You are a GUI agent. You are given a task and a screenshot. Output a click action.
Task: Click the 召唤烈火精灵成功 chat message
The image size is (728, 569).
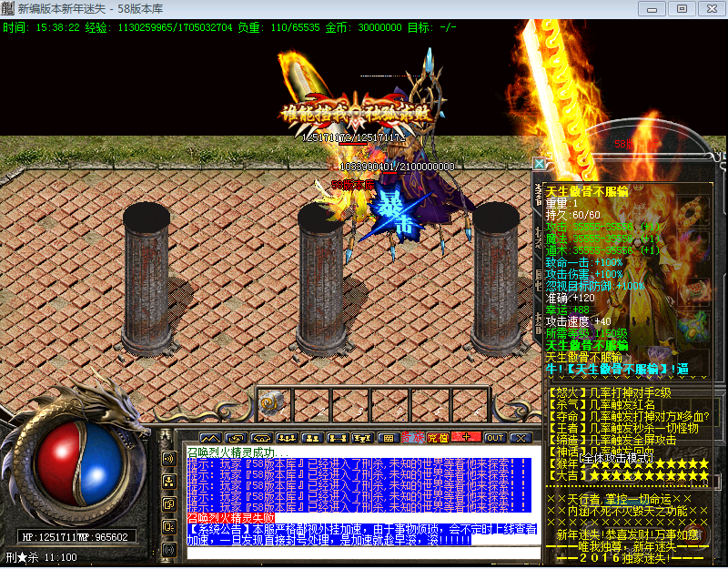(x=238, y=452)
